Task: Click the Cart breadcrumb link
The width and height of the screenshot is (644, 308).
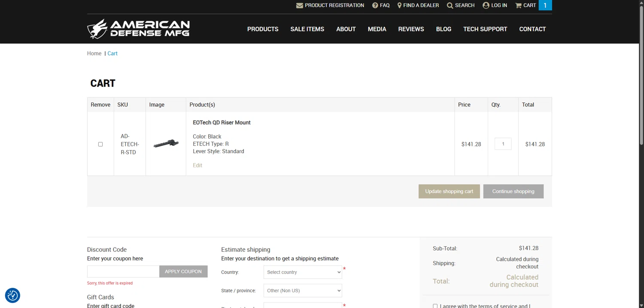Action: tap(112, 53)
